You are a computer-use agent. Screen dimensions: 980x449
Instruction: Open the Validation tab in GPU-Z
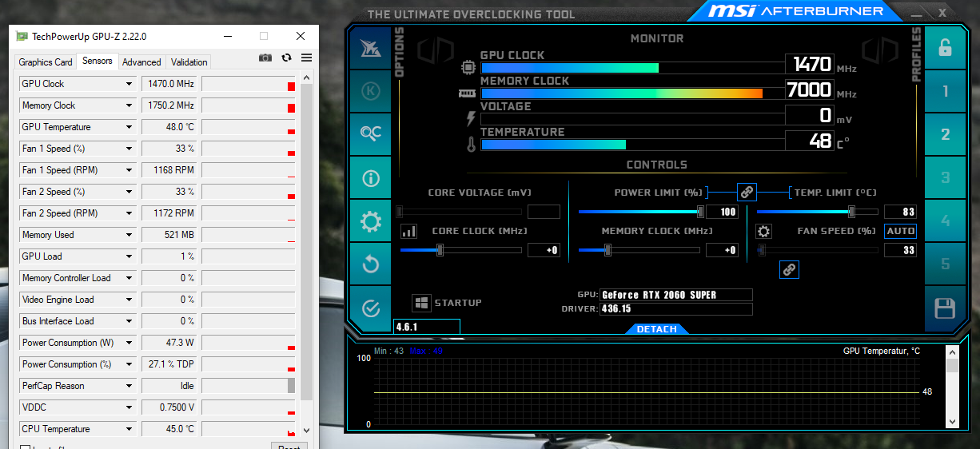tap(189, 62)
